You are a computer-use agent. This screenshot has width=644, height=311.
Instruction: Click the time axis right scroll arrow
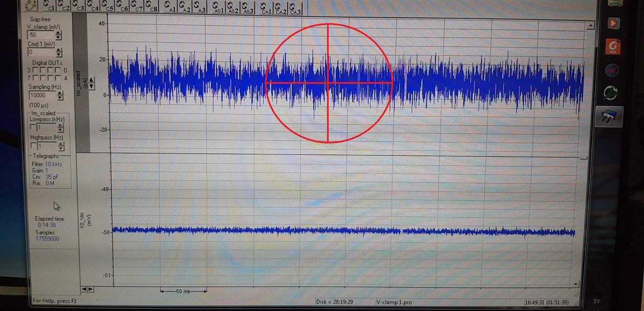click(90, 289)
